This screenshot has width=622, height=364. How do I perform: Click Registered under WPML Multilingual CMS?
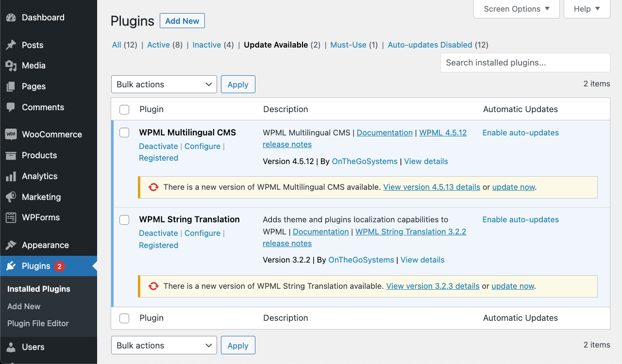(x=158, y=158)
